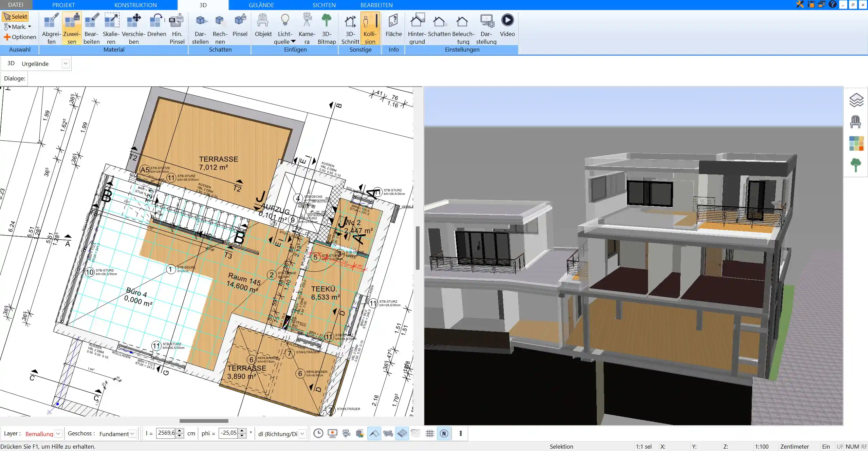Click the Nordsymbol (North arrow) toggle button
This screenshot has height=451, width=868.
(x=444, y=433)
